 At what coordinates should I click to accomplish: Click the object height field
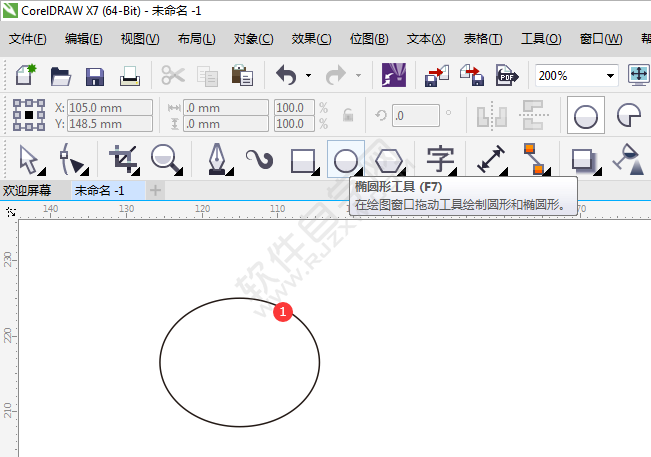[226, 124]
